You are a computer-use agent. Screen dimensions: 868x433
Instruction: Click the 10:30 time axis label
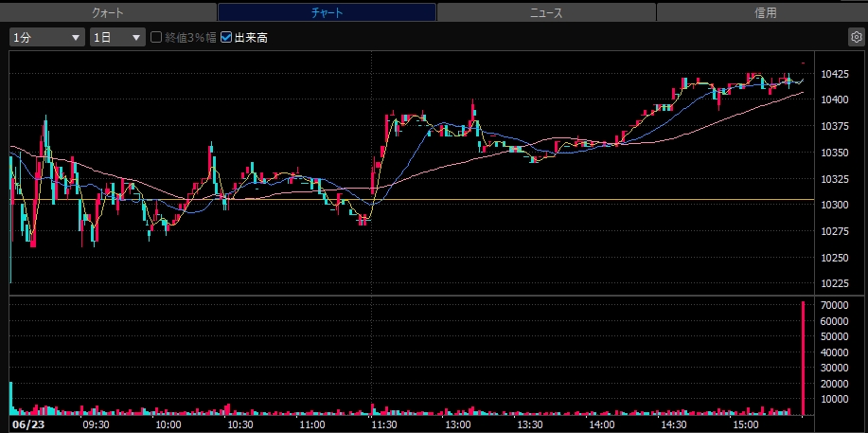pyautogui.click(x=239, y=424)
